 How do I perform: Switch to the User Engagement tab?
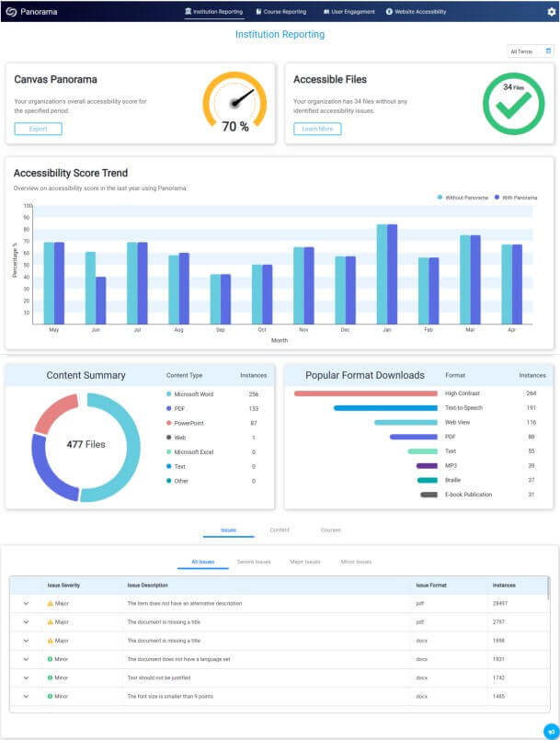click(x=349, y=11)
